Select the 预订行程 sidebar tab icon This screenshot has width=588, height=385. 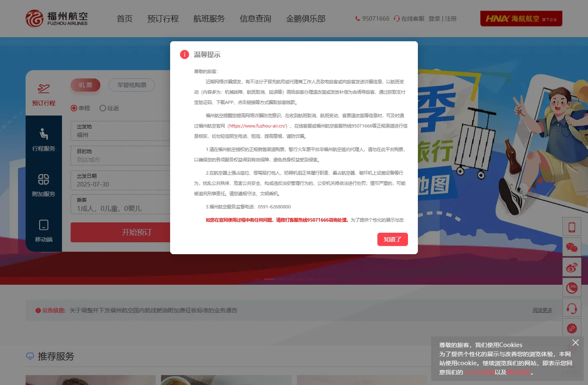tap(44, 89)
